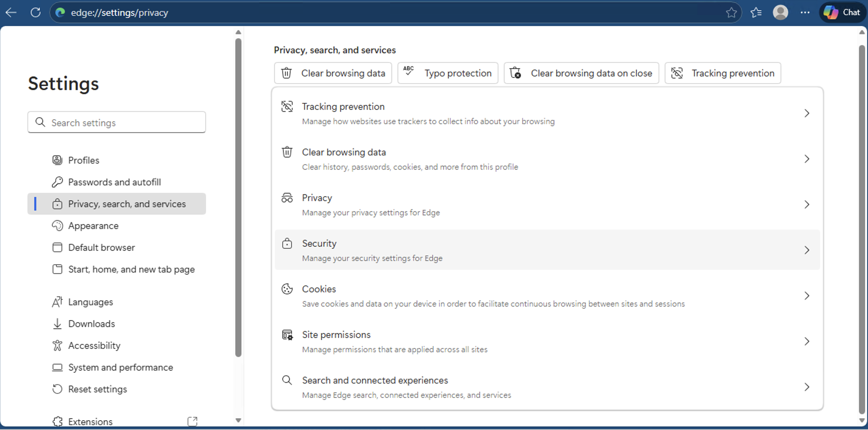Open the Settings and more ellipsis menu
868x430 pixels.
[x=805, y=13]
